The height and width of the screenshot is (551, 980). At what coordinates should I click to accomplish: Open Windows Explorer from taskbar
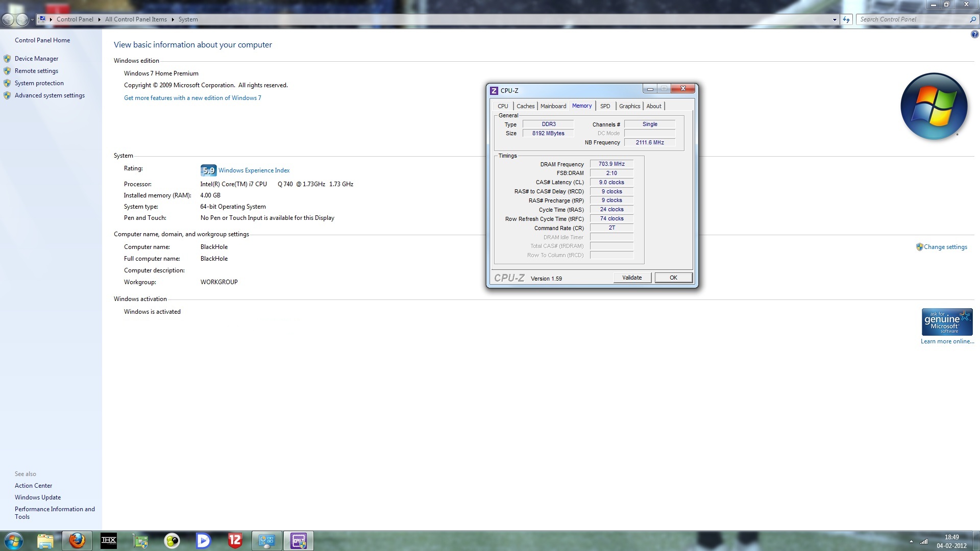point(45,541)
